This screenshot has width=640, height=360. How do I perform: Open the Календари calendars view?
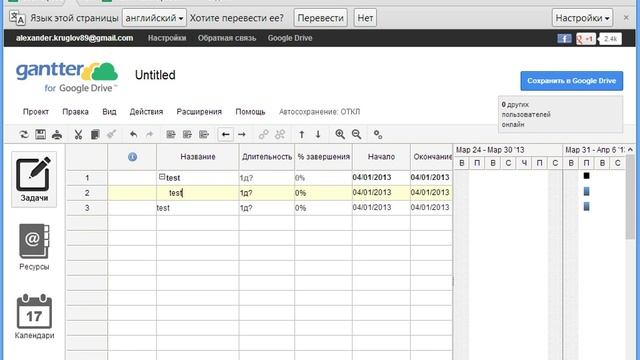click(x=34, y=316)
